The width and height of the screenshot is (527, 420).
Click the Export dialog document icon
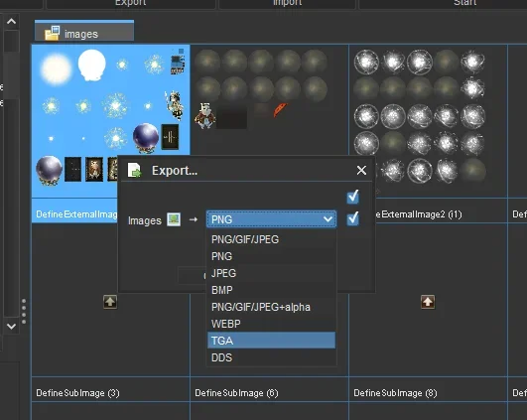[134, 170]
